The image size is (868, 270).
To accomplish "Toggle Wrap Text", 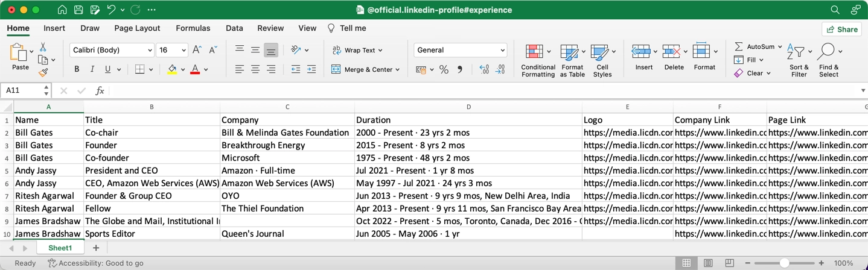I will [x=357, y=50].
